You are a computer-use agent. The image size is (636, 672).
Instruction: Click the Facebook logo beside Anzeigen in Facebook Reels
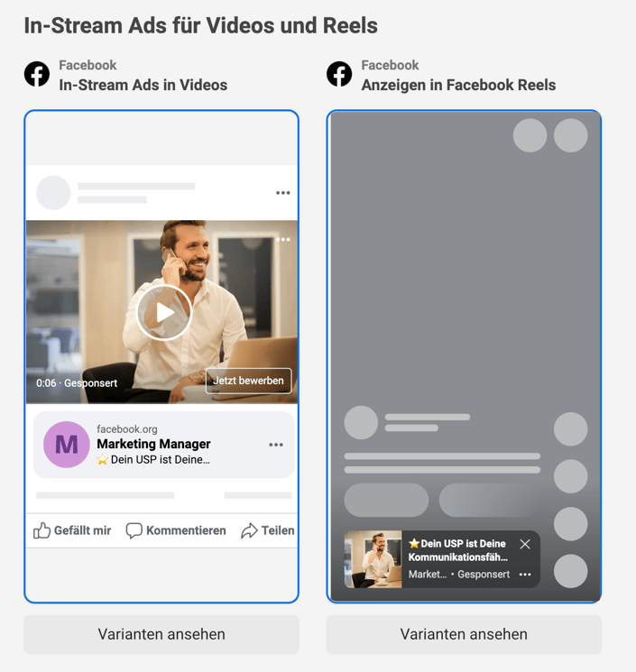339,74
